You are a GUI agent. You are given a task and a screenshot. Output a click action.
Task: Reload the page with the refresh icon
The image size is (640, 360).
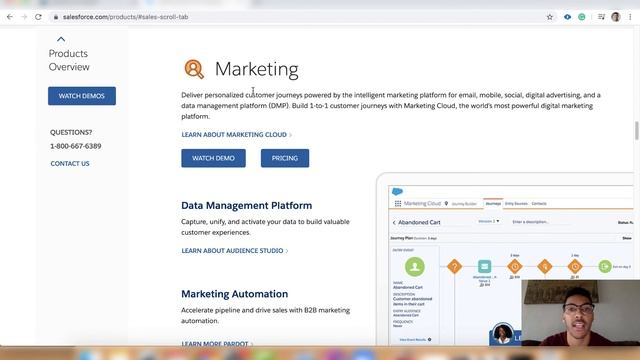38,17
